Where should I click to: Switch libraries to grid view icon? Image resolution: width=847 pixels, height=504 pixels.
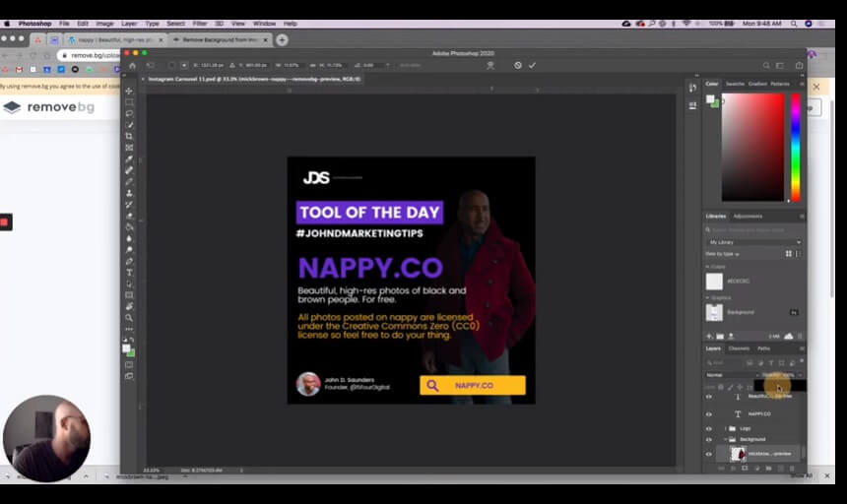[789, 254]
